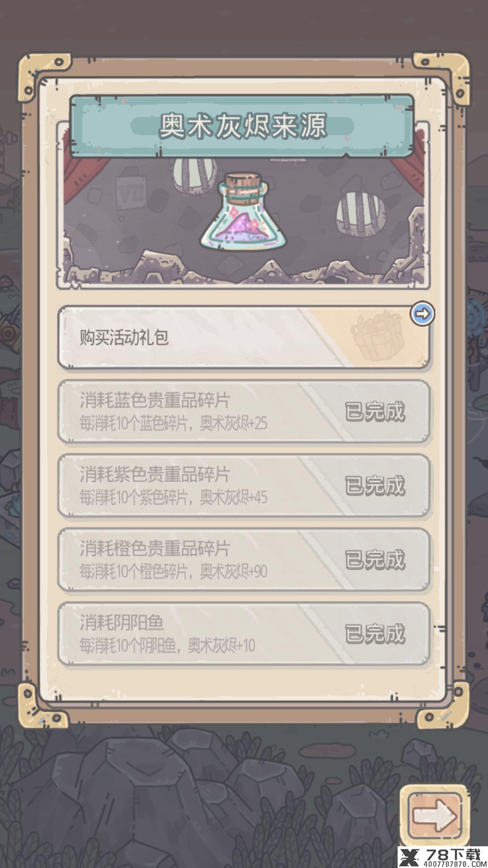Click the orange back arrow button

[435, 815]
